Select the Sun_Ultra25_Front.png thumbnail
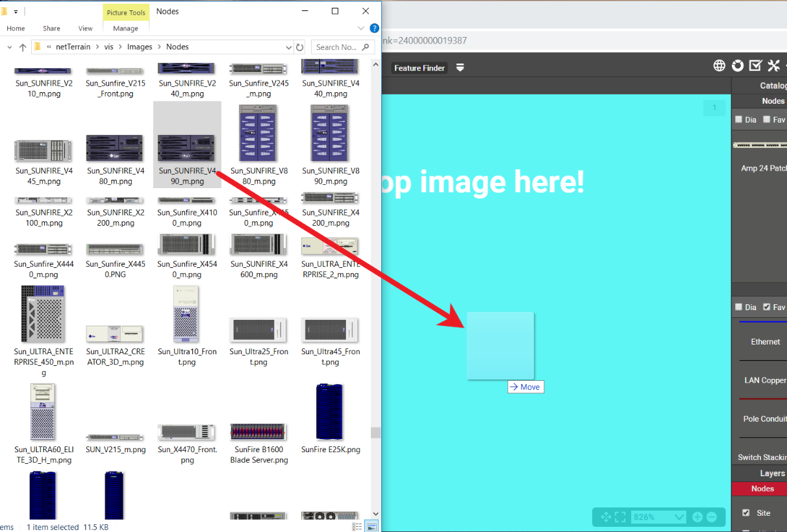 point(258,331)
